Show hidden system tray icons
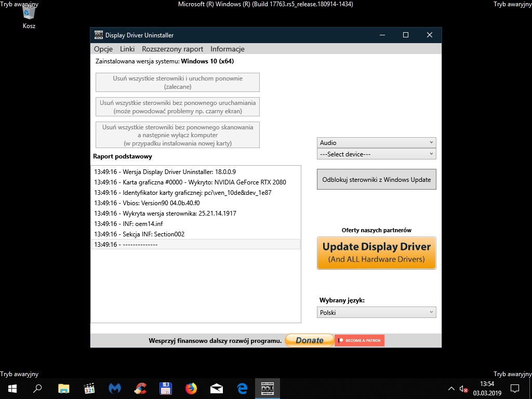The width and height of the screenshot is (532, 399). [x=451, y=389]
